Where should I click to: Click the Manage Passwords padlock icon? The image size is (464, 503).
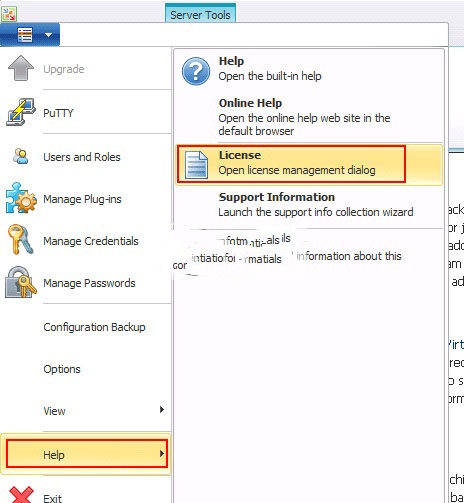(20, 282)
